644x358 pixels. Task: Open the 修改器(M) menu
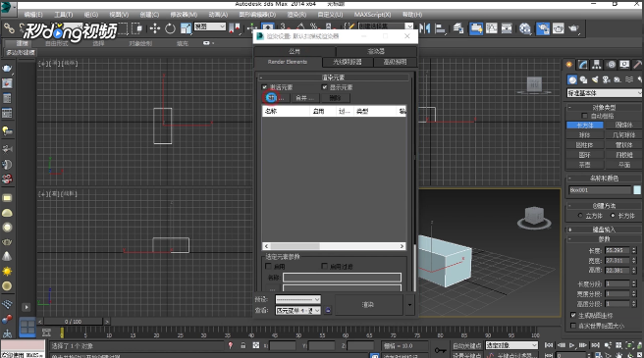[x=184, y=15]
